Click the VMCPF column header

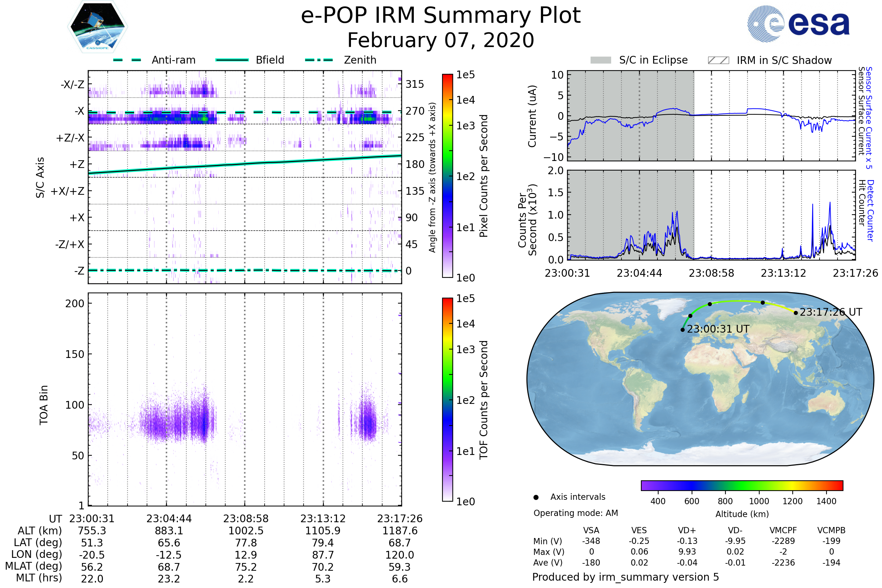(x=783, y=531)
